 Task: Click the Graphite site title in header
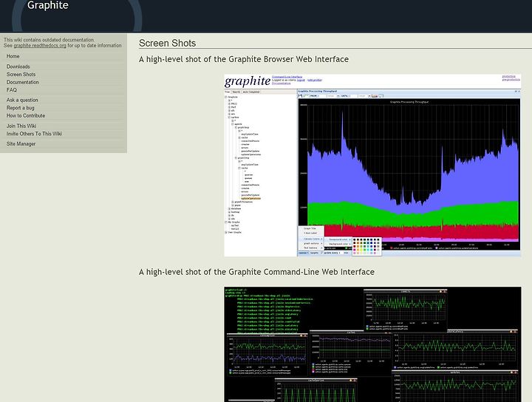pyautogui.click(x=47, y=5)
